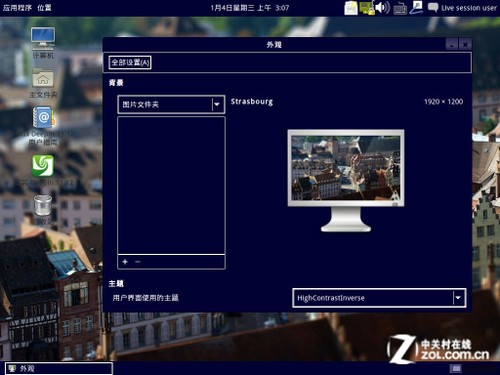
Task: Launch the green Deepin swirl desktop icon
Action: tap(43, 165)
